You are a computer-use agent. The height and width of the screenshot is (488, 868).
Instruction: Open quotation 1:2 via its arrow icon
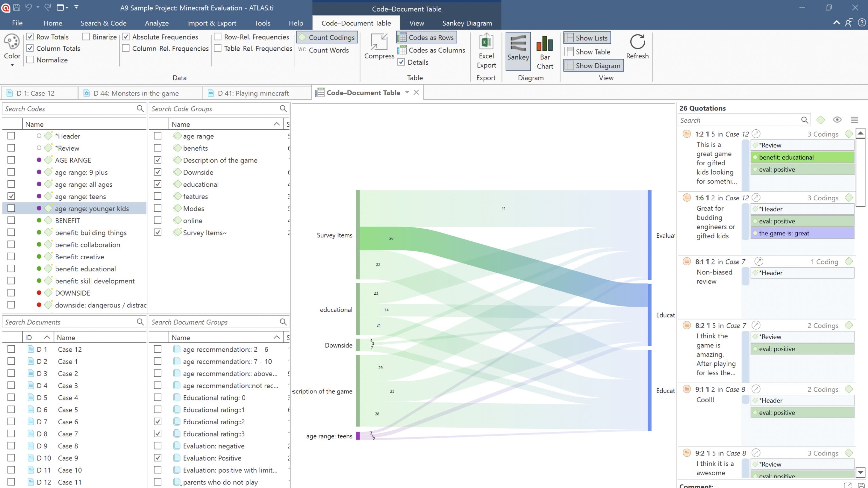click(x=756, y=134)
